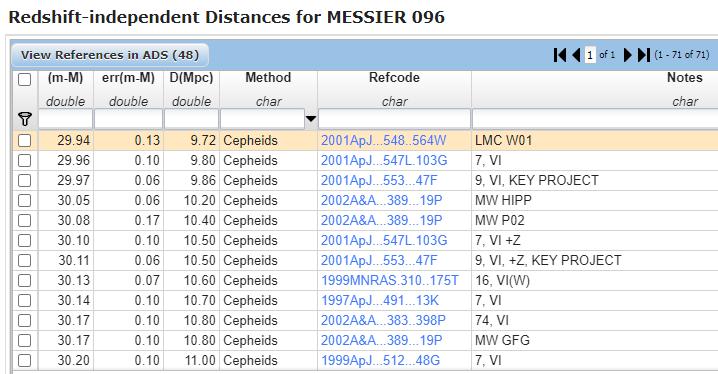Go to first page arrow icon

pyautogui.click(x=560, y=55)
